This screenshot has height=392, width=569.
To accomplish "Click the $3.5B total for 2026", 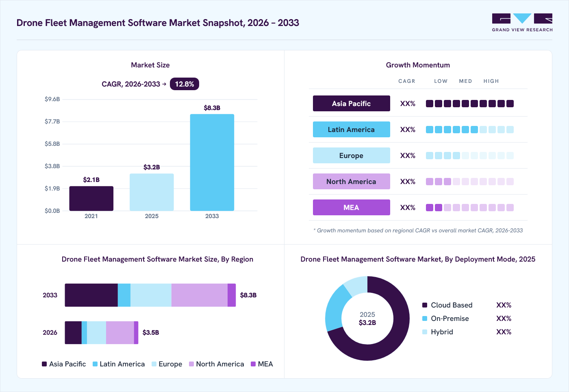I will pos(151,333).
